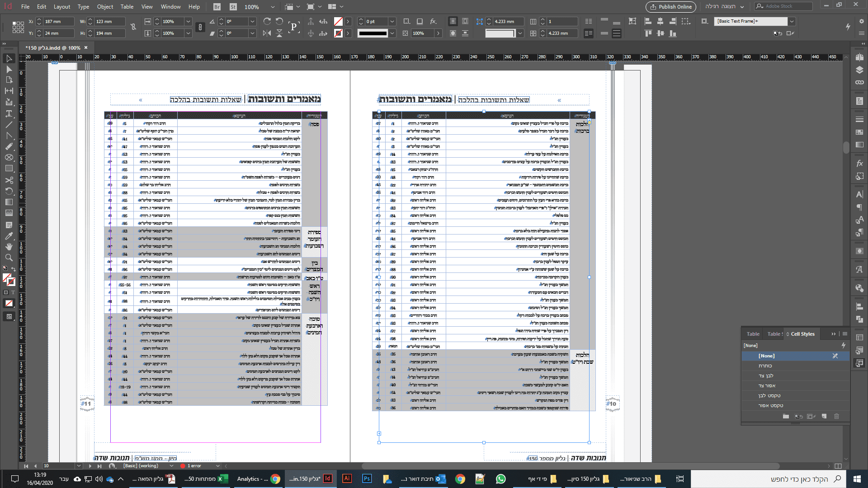Toggle formatting affects text button
Screen dimensions: 868x488
pos(13,292)
